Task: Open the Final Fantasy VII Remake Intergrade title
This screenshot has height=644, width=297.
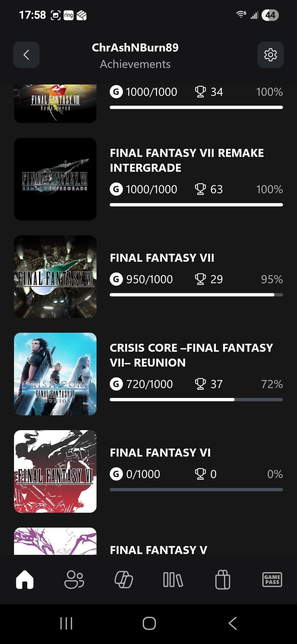Action: 187,160
